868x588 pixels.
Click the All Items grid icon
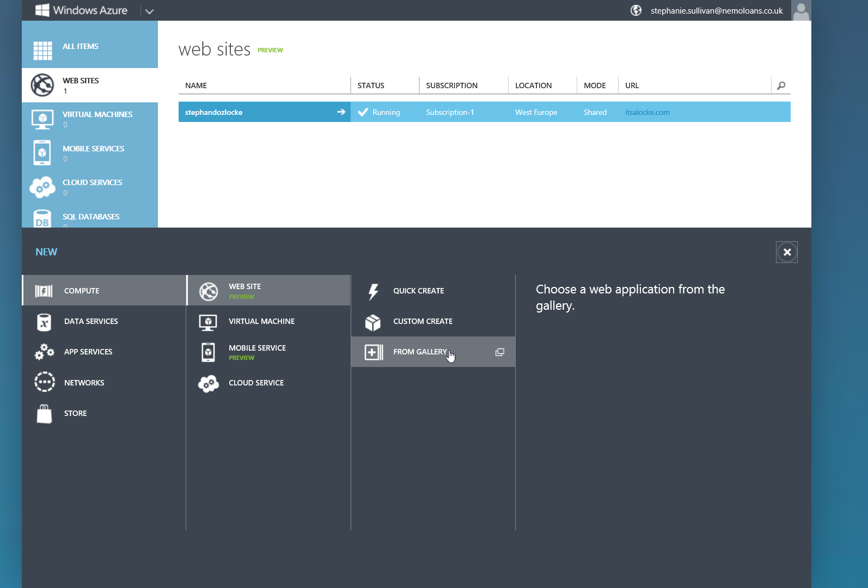click(42, 50)
